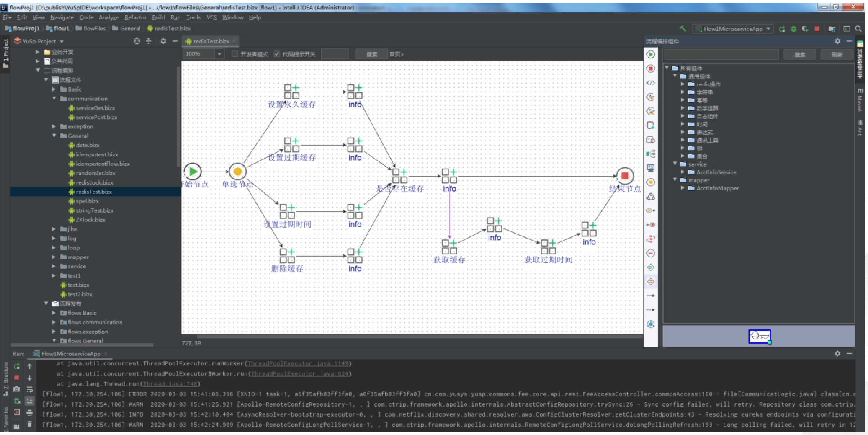The height and width of the screenshot is (435, 868).
Task: Select the solid arrow connector tool
Action: (x=650, y=296)
